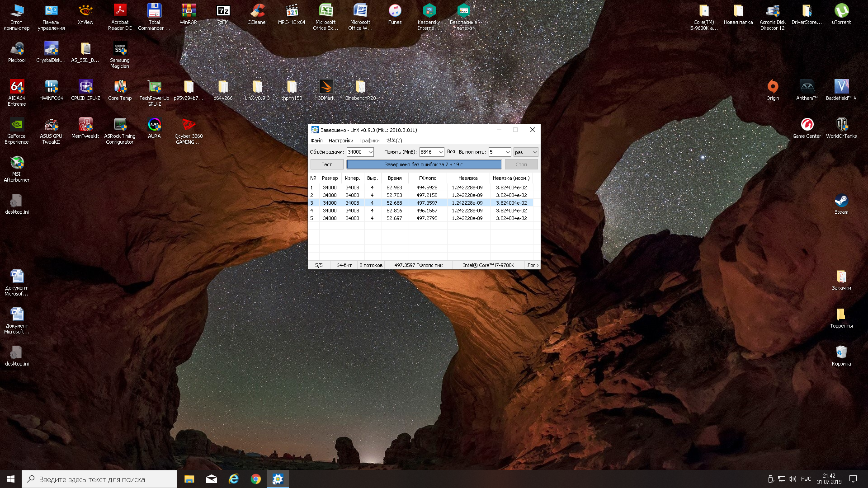Image resolution: width=868 pixels, height=488 pixels.
Task: Open MSI Afterburner desktop shortcut
Action: (17, 163)
